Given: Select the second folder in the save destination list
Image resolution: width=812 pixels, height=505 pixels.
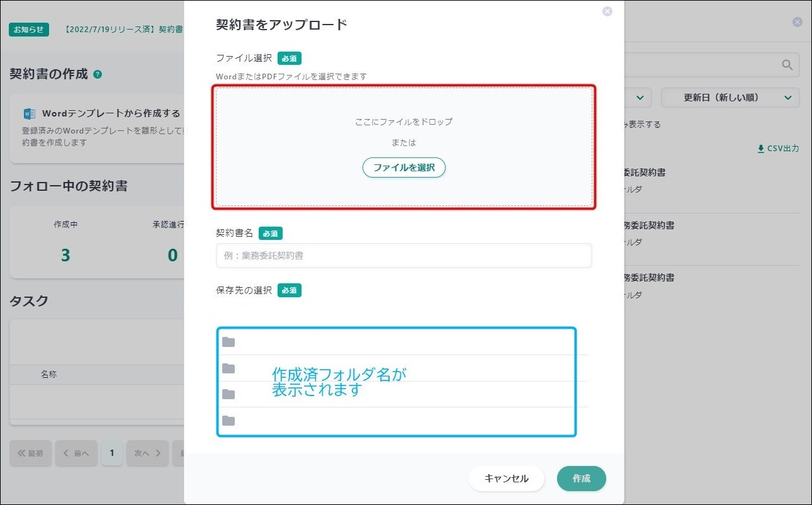Looking at the screenshot, I should click(228, 368).
